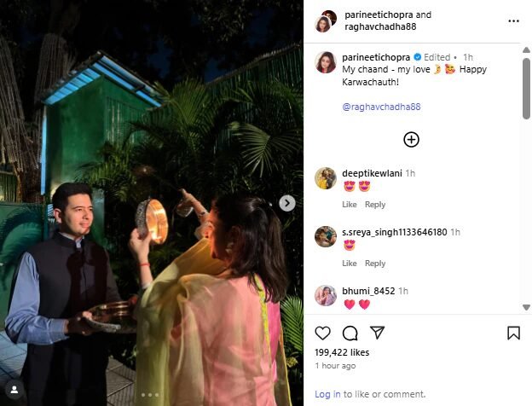View the 199,422 likes list
532x406 pixels.
342,352
